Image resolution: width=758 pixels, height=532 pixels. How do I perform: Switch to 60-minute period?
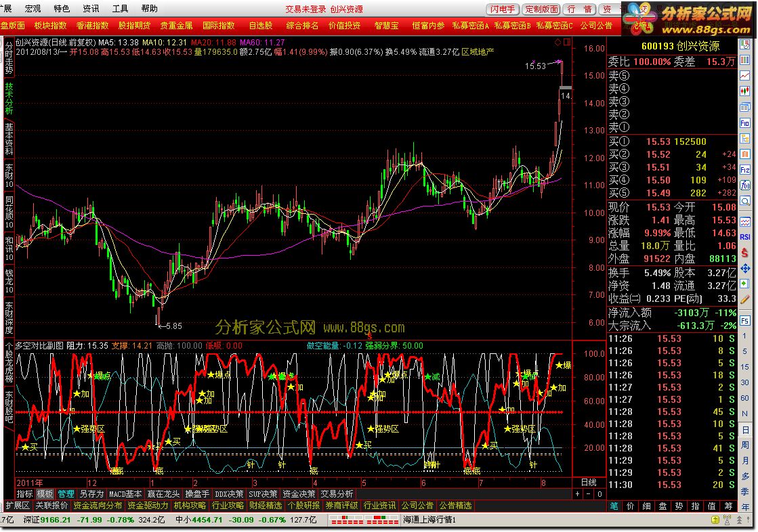(x=745, y=398)
